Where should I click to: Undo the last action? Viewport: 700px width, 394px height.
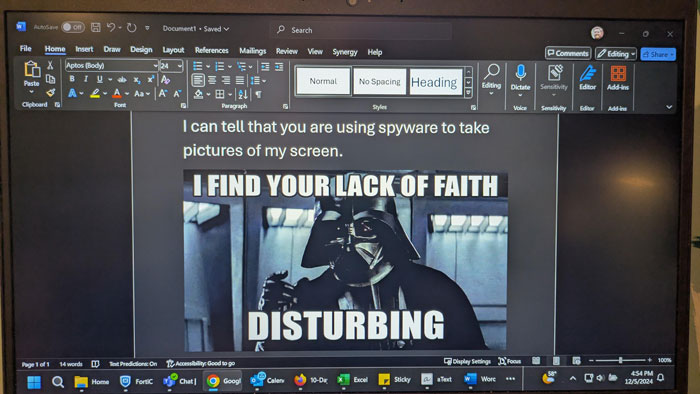[111, 28]
